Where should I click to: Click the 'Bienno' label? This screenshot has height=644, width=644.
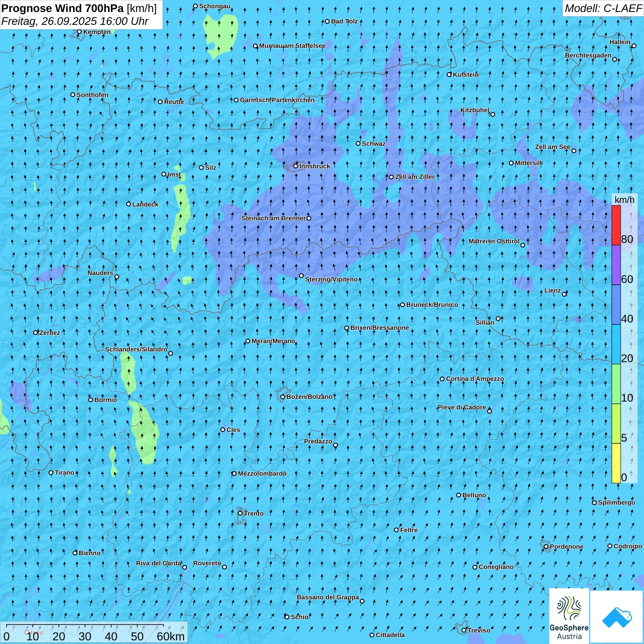click(x=89, y=553)
